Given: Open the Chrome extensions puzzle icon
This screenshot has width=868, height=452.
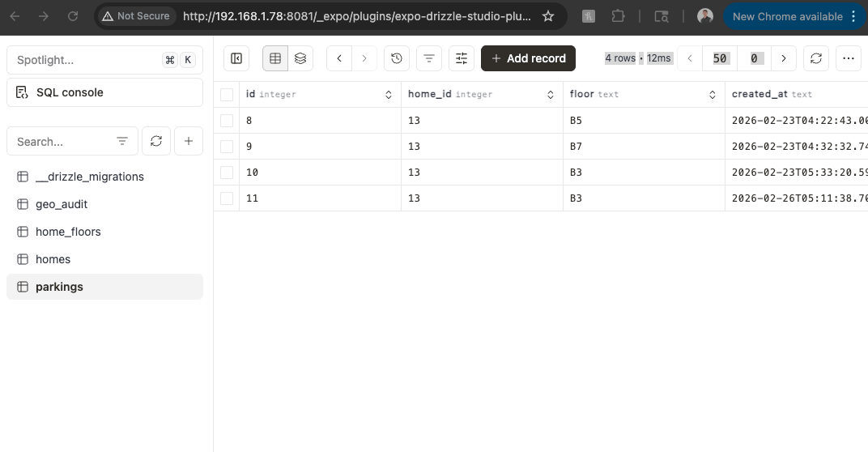Looking at the screenshot, I should (618, 16).
